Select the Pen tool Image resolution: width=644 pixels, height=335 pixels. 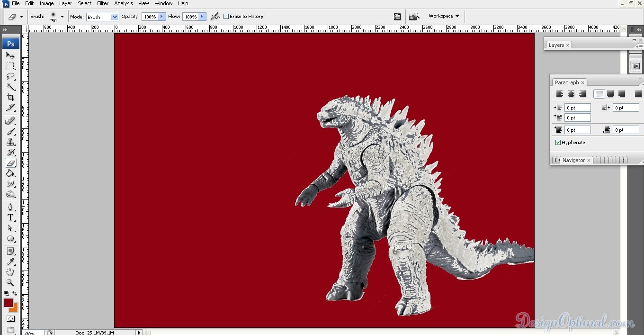click(10, 208)
